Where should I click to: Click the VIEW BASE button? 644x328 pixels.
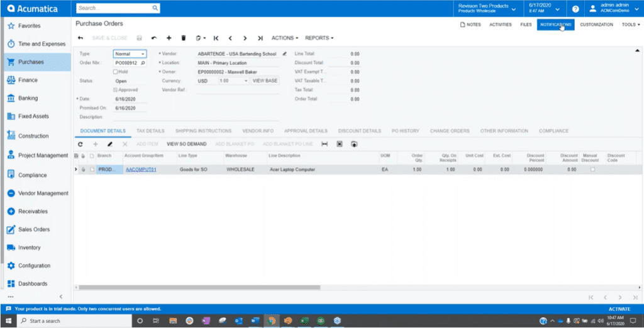click(265, 81)
